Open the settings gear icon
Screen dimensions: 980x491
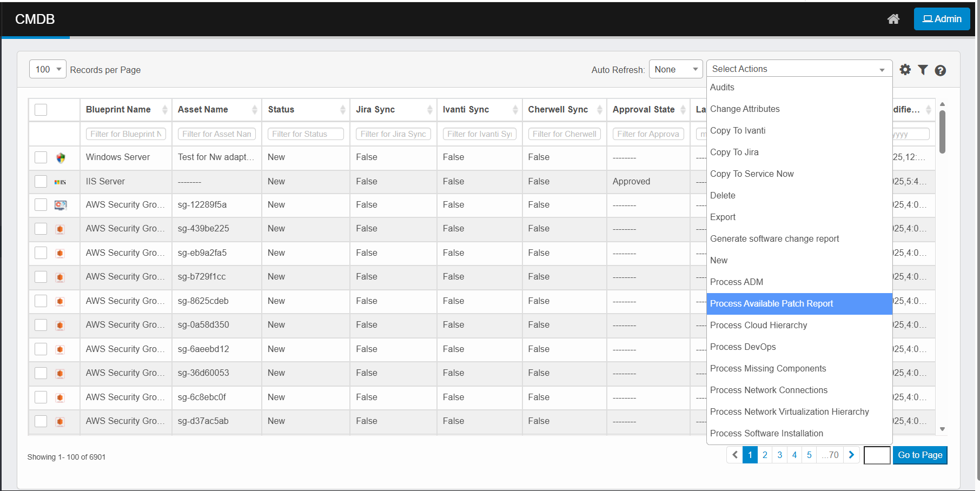(x=905, y=70)
